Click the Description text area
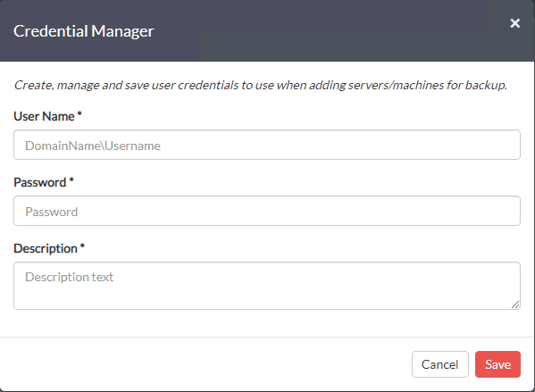This screenshot has height=392, width=535. [267, 286]
